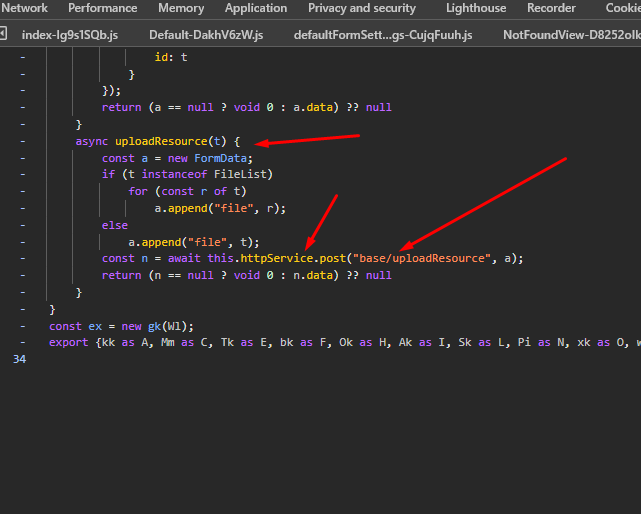The width and height of the screenshot is (641, 514).
Task: Click the 'return (a == null' code line
Action: point(247,107)
